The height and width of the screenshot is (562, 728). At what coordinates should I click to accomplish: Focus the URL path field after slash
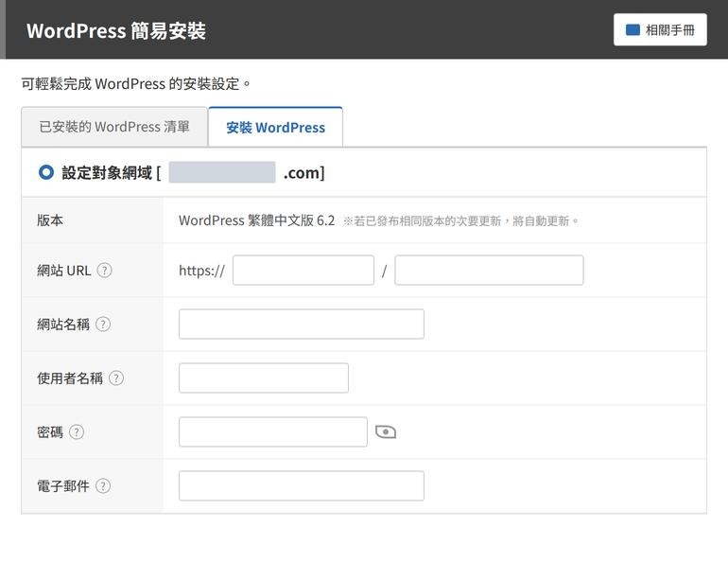489,270
